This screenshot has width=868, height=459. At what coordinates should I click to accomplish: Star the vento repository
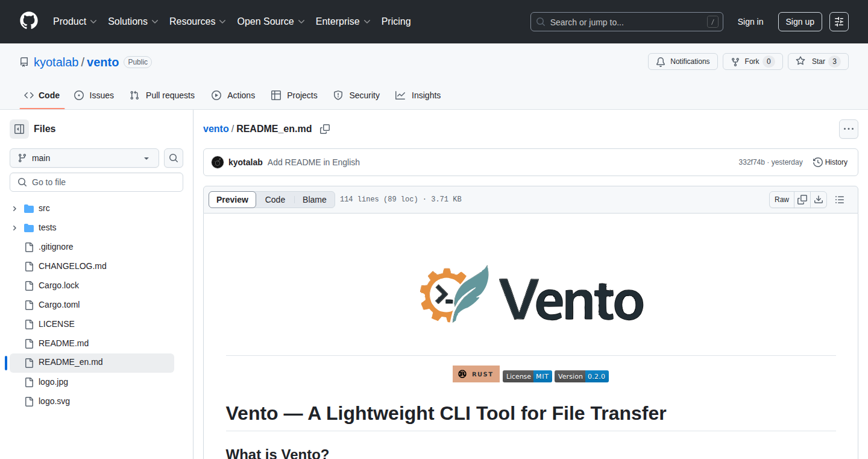(x=818, y=62)
